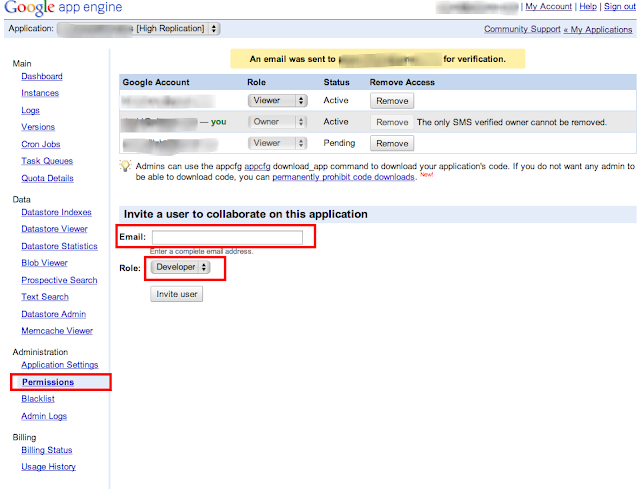
Task: Click the Invite a user heading
Action: 246,214
